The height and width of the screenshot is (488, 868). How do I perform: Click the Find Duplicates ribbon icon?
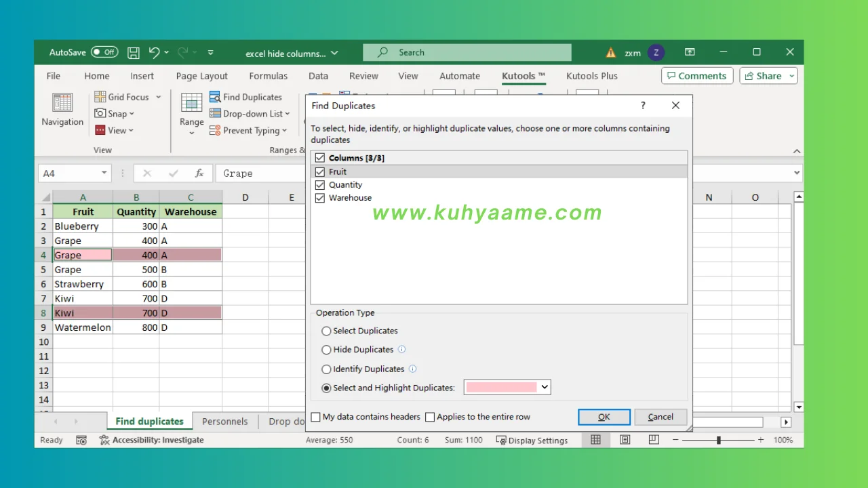click(215, 97)
